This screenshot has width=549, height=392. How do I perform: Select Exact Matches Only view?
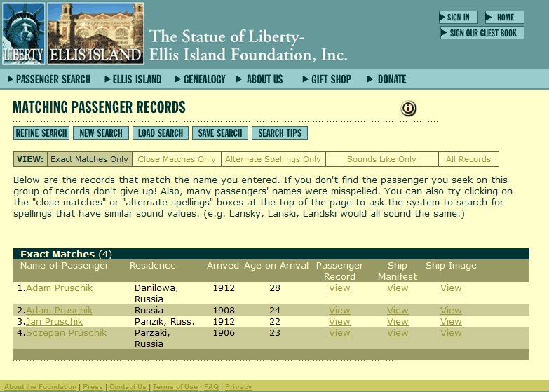coord(89,159)
